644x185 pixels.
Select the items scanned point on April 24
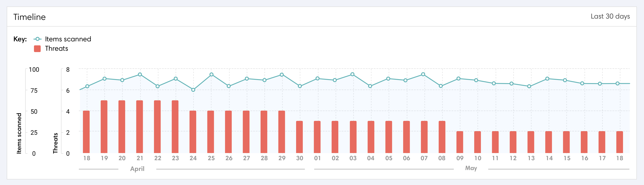pyautogui.click(x=193, y=90)
